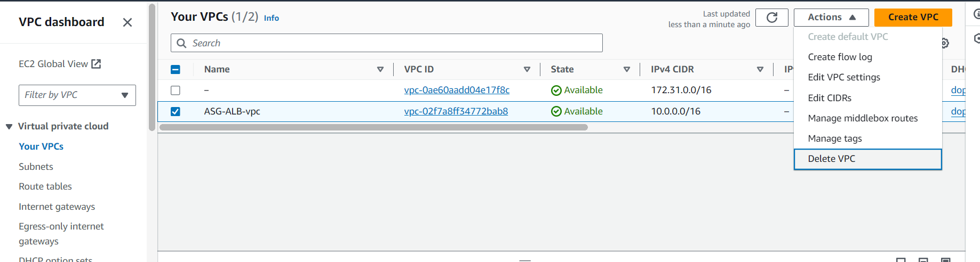The height and width of the screenshot is (262, 980).
Task: Click the Create VPC button
Action: pos(913,18)
